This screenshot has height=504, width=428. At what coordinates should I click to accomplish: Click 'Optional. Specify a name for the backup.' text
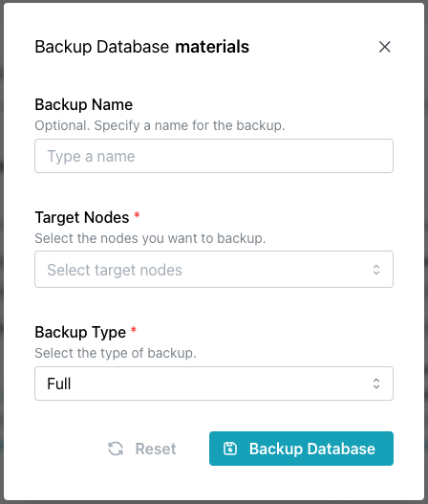coord(160,125)
